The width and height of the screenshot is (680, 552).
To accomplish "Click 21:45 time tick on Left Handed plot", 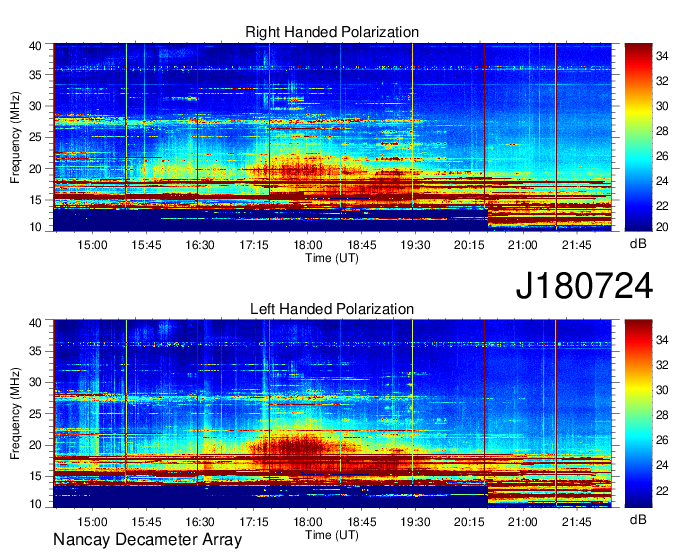I will [x=577, y=521].
